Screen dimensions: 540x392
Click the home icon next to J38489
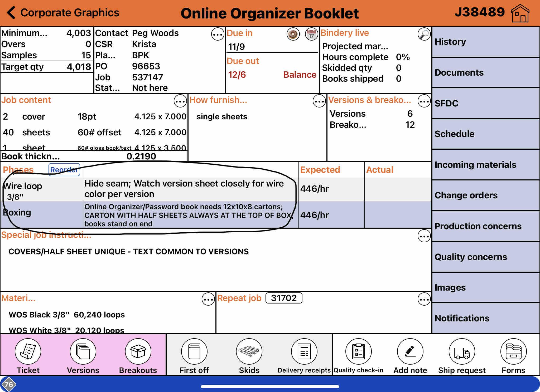pyautogui.click(x=520, y=13)
